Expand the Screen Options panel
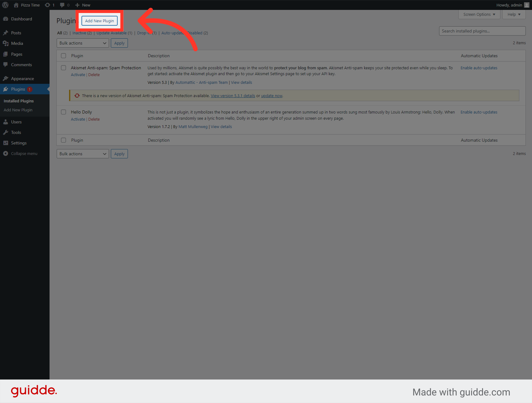This screenshot has height=403, width=532. (x=479, y=14)
